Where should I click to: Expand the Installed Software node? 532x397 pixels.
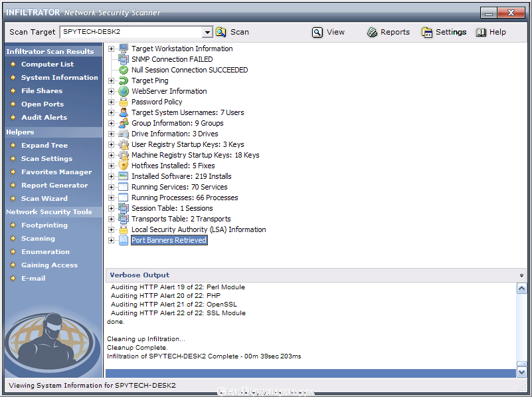(111, 177)
